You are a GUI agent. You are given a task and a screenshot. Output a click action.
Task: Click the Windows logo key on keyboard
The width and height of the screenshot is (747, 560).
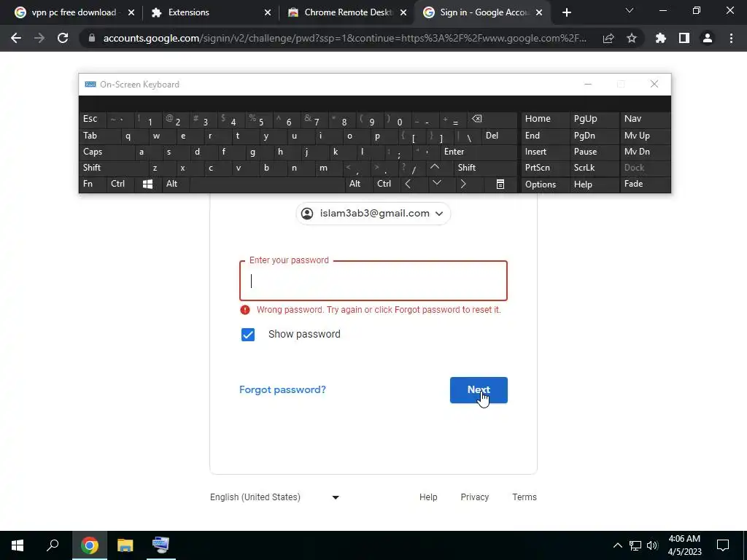coord(147,184)
